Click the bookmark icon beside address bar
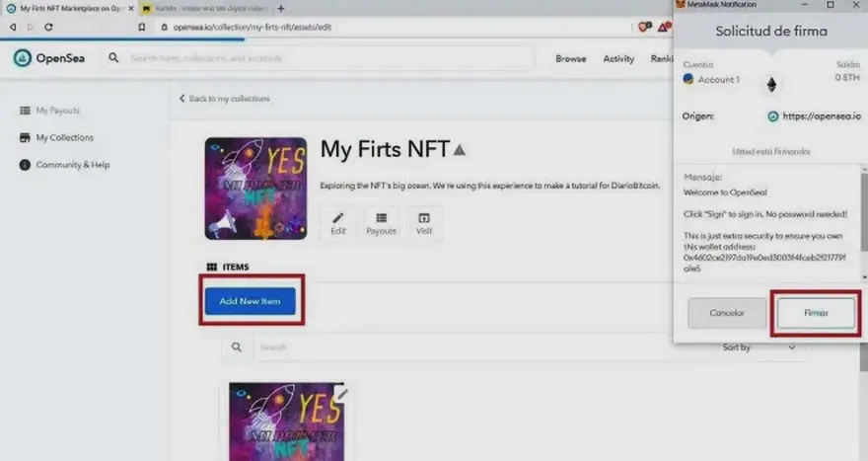 click(x=142, y=27)
